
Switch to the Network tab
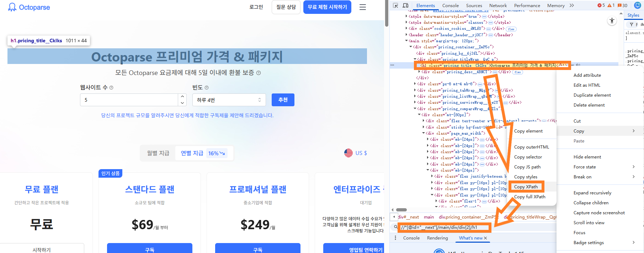click(x=498, y=5)
